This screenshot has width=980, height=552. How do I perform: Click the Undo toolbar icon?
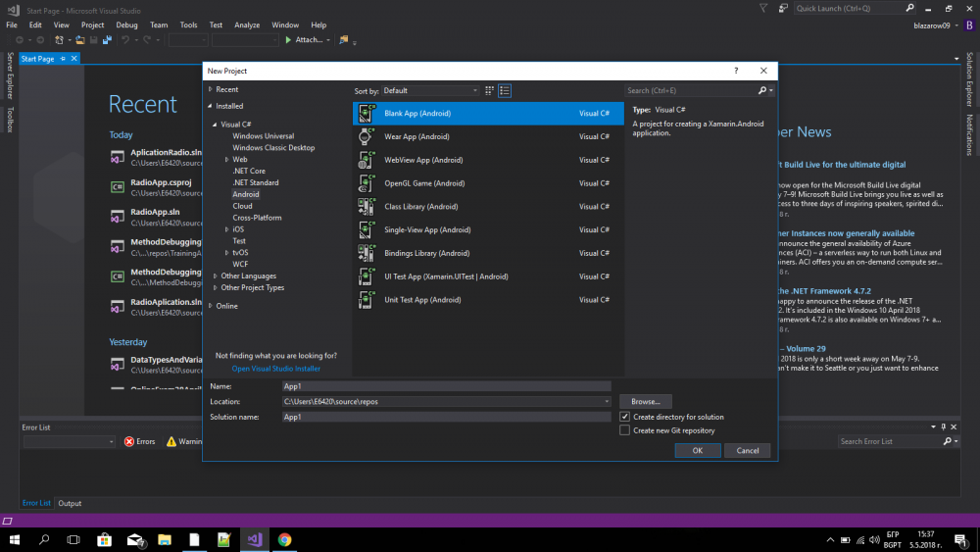125,40
